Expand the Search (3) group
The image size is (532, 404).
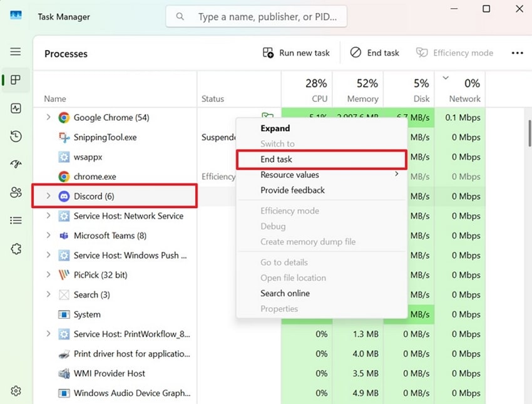click(48, 294)
